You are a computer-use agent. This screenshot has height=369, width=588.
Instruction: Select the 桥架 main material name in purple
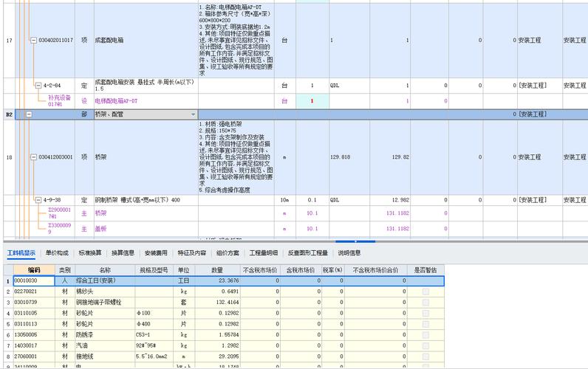click(x=100, y=213)
